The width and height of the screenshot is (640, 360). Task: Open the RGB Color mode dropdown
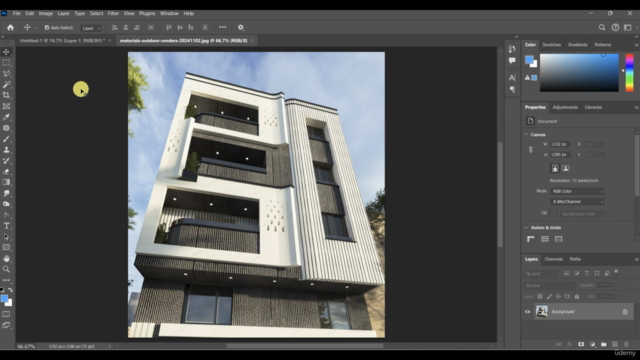(x=577, y=191)
